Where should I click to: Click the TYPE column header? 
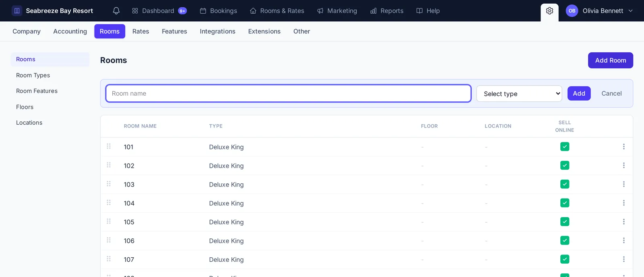216,126
